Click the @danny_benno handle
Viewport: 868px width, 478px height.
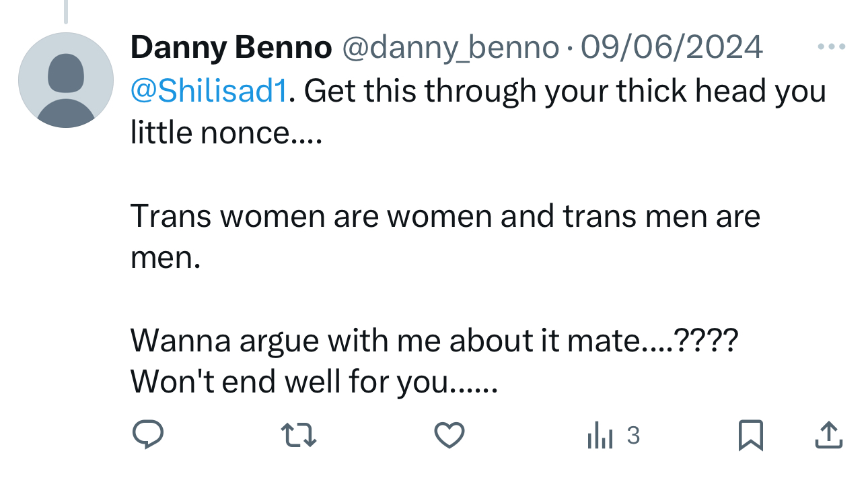pyautogui.click(x=451, y=48)
